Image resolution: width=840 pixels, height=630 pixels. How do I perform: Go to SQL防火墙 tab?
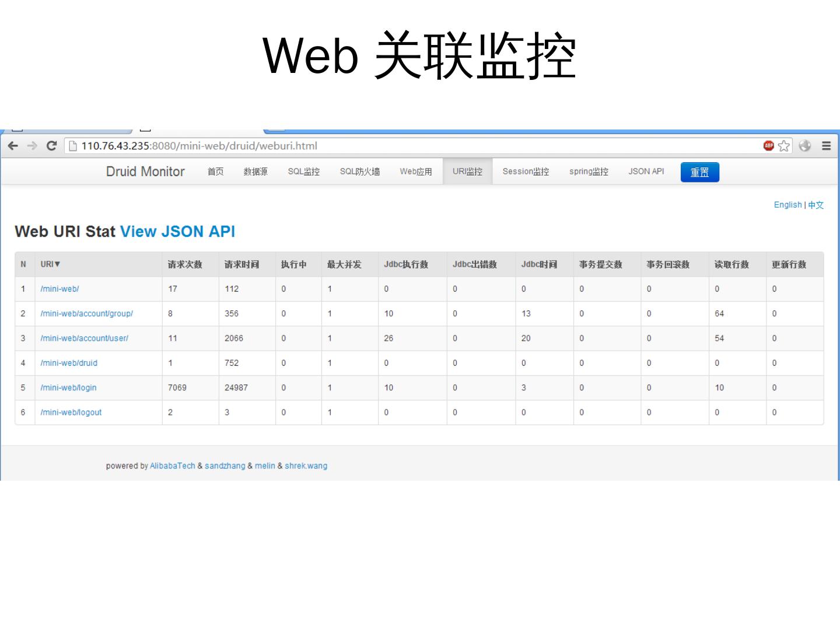coord(360,171)
